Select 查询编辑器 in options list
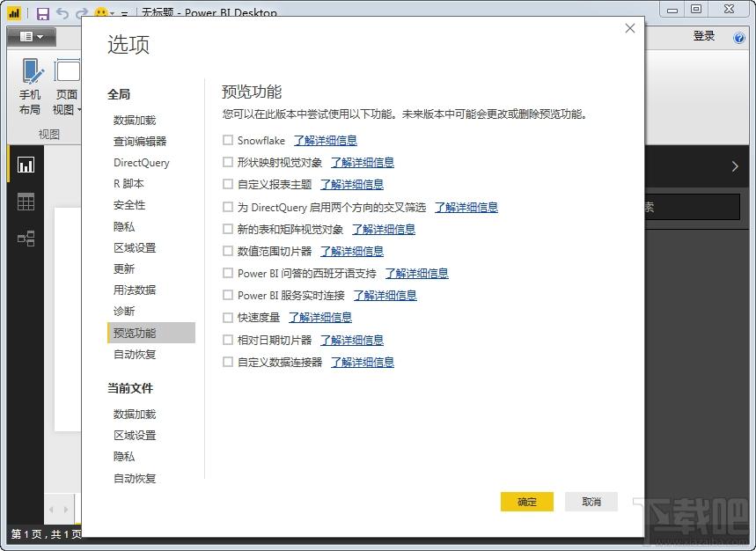This screenshot has height=551, width=756. pos(140,141)
